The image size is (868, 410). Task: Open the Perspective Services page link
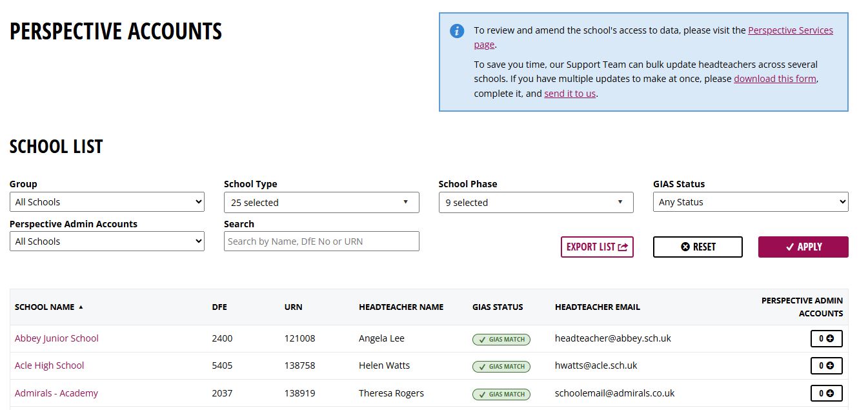tap(791, 30)
